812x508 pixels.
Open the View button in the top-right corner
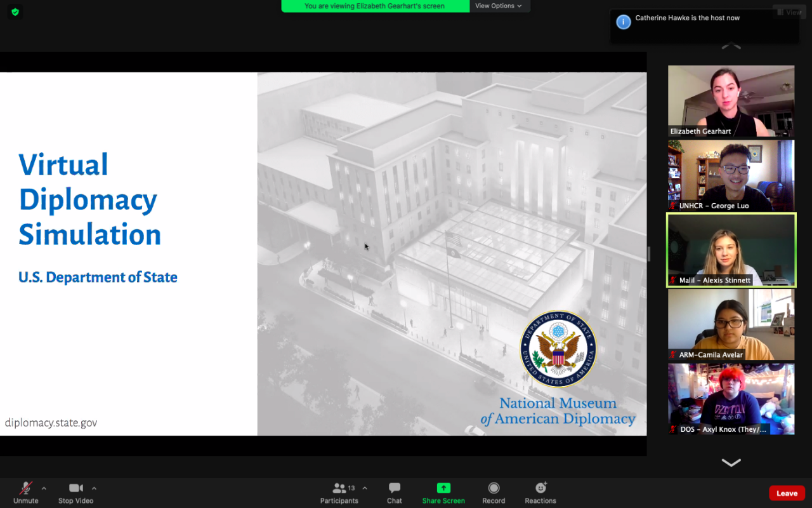(x=789, y=12)
